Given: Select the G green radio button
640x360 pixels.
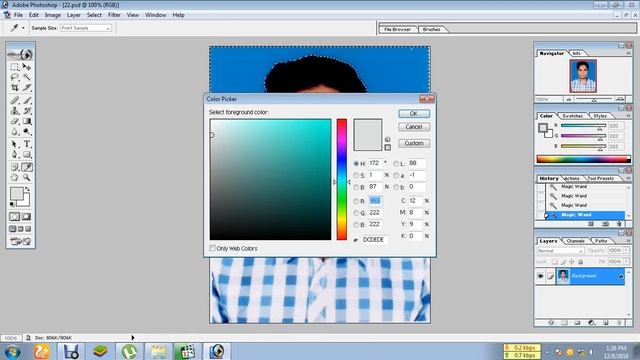Looking at the screenshot, I should click(356, 213).
